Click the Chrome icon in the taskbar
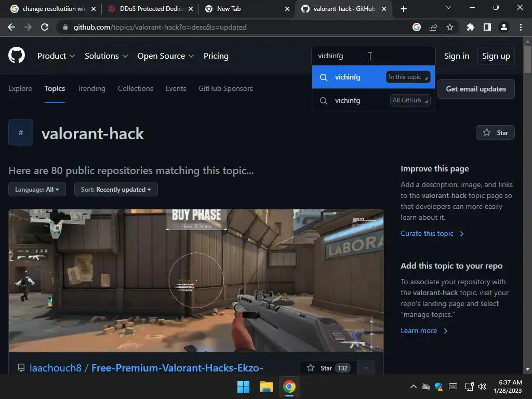 [289, 387]
